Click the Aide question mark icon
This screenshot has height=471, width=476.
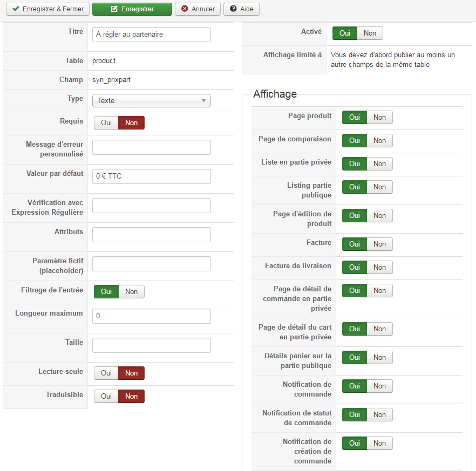(233, 9)
